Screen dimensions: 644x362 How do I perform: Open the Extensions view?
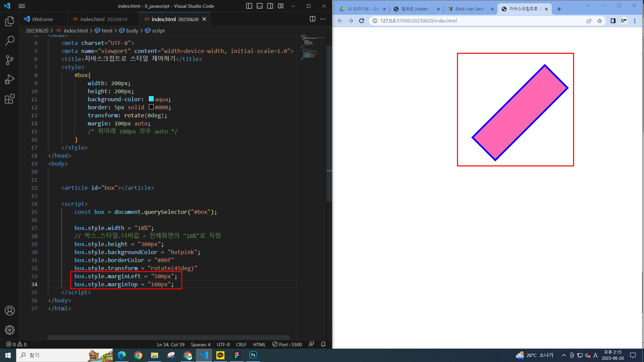(10, 99)
